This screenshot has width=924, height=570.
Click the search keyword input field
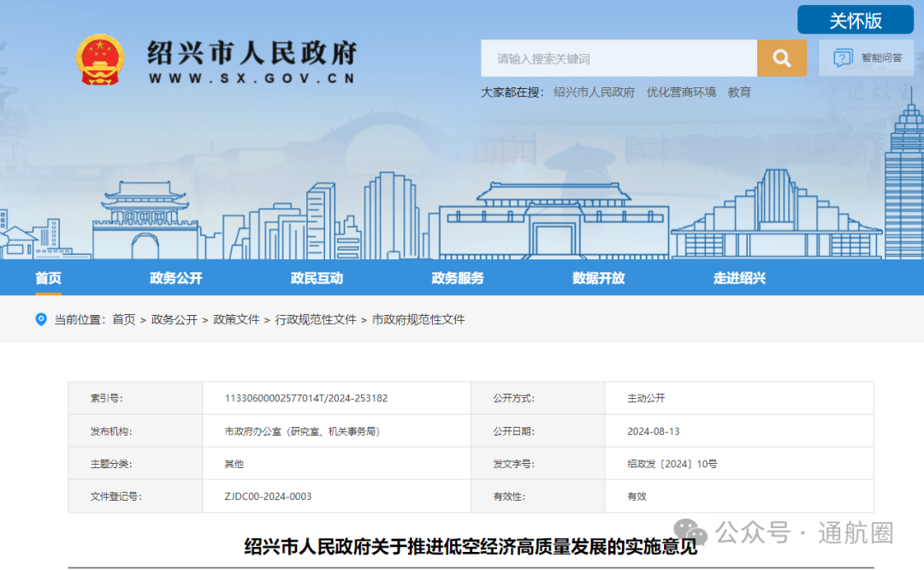point(619,58)
